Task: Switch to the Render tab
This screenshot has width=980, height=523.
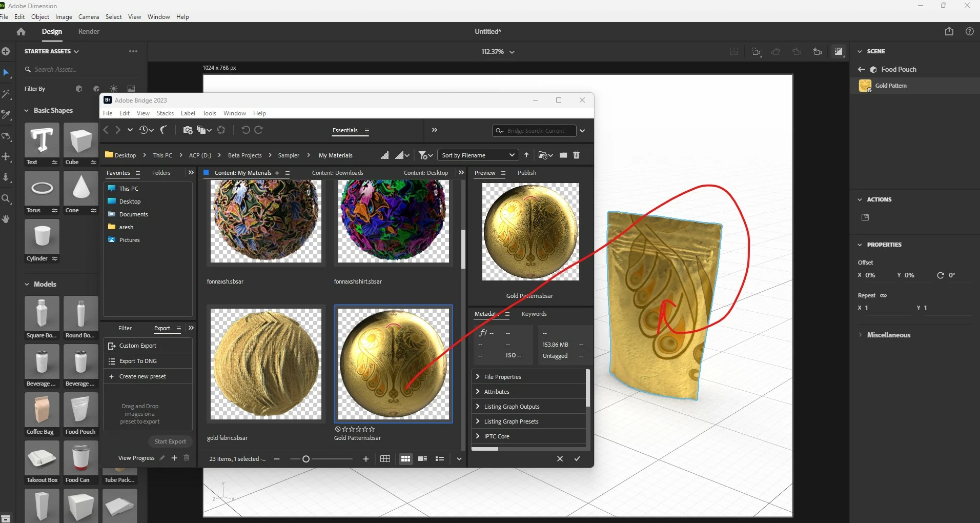Action: (89, 31)
